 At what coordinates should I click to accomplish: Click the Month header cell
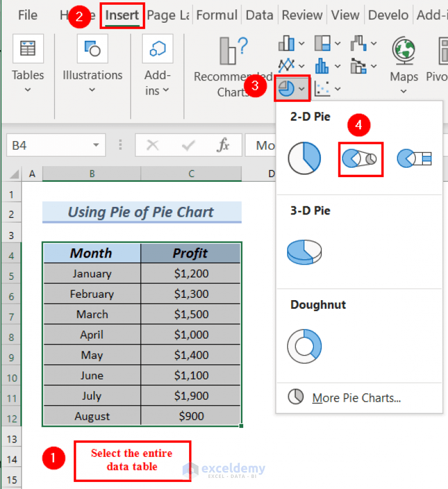(92, 253)
